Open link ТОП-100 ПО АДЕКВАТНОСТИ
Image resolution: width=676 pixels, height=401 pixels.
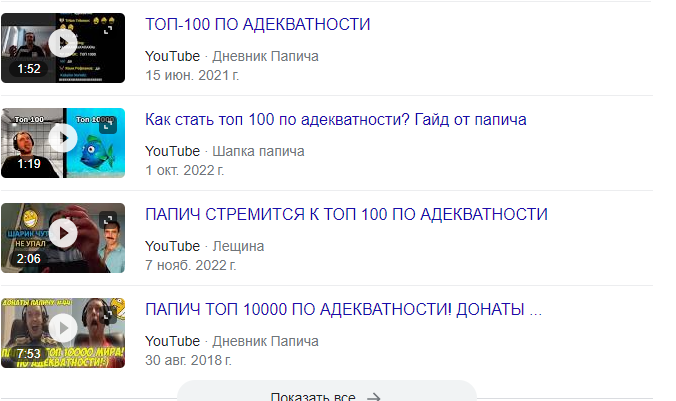pos(257,24)
